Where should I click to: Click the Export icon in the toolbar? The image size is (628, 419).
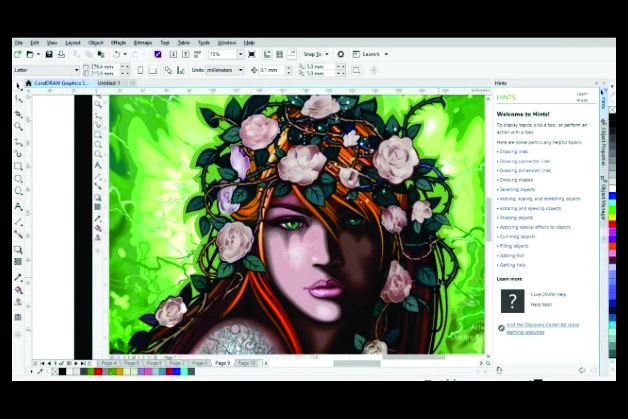coord(185,54)
